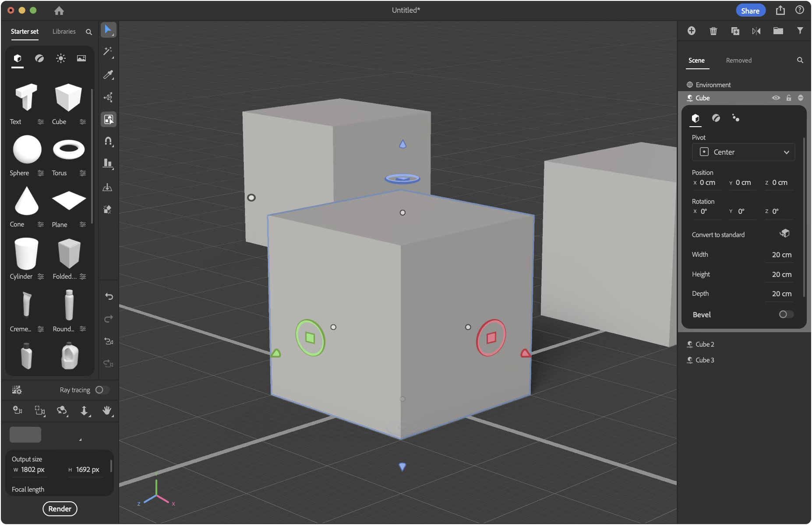Click the blue Share button
Image resolution: width=812 pixels, height=525 pixels.
click(x=750, y=11)
